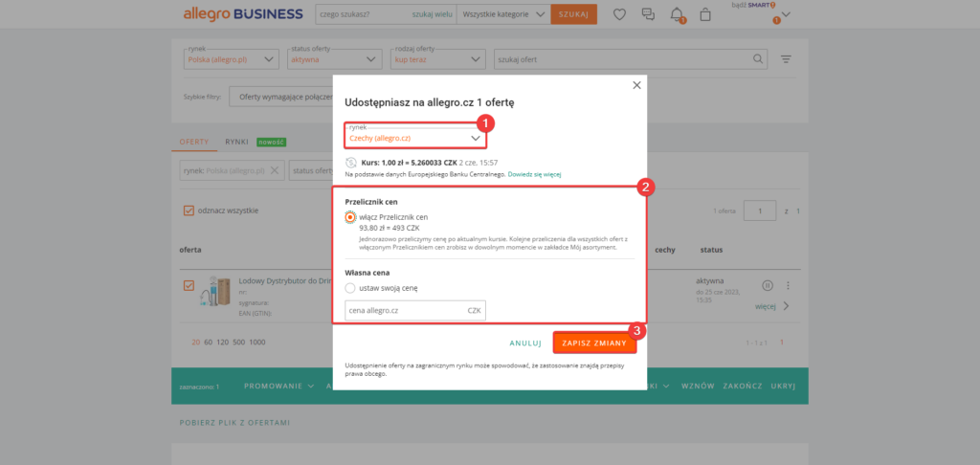The image size is (980, 465).
Task: Open rynek dropdown Czechy (allegro.cz)
Action: click(x=415, y=138)
